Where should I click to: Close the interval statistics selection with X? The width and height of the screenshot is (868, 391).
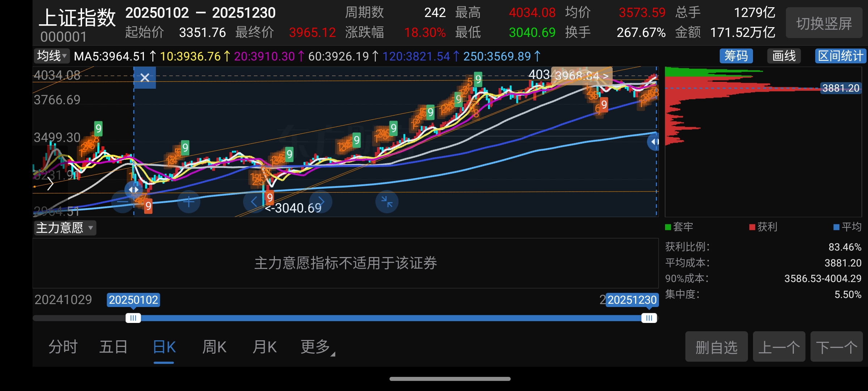[x=145, y=77]
